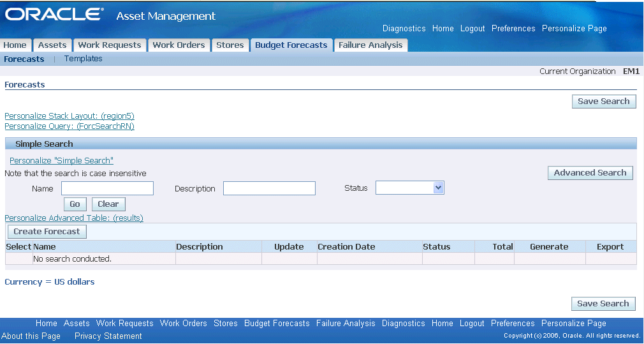
Task: Focus the Name input field
Action: point(107,188)
